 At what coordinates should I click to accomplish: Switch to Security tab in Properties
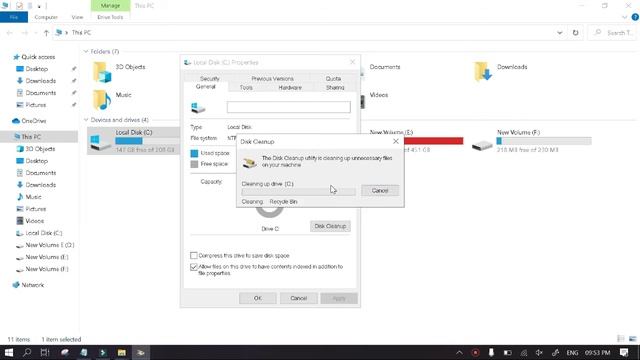click(x=210, y=78)
